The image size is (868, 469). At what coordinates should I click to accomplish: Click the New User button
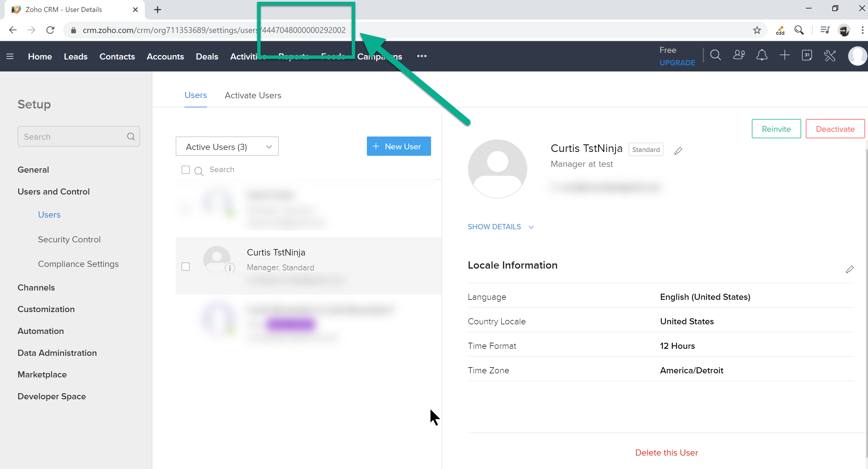399,146
